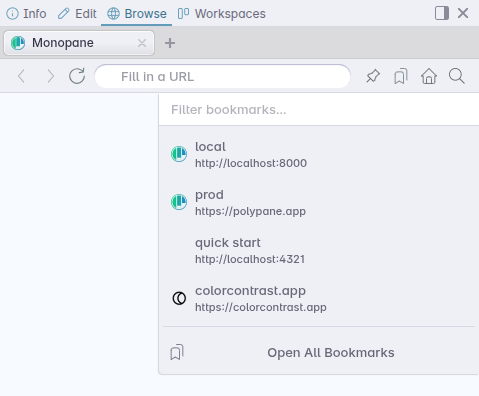Open the Workspaces tab
The image size is (479, 396).
[x=222, y=14]
